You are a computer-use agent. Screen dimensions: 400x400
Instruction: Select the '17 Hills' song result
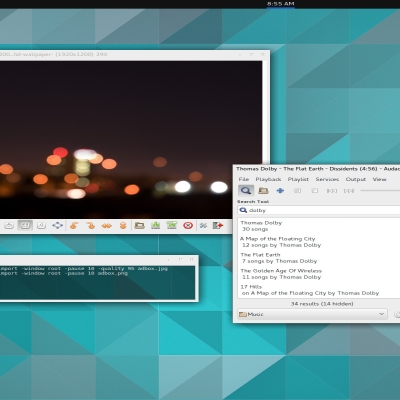pos(319,290)
